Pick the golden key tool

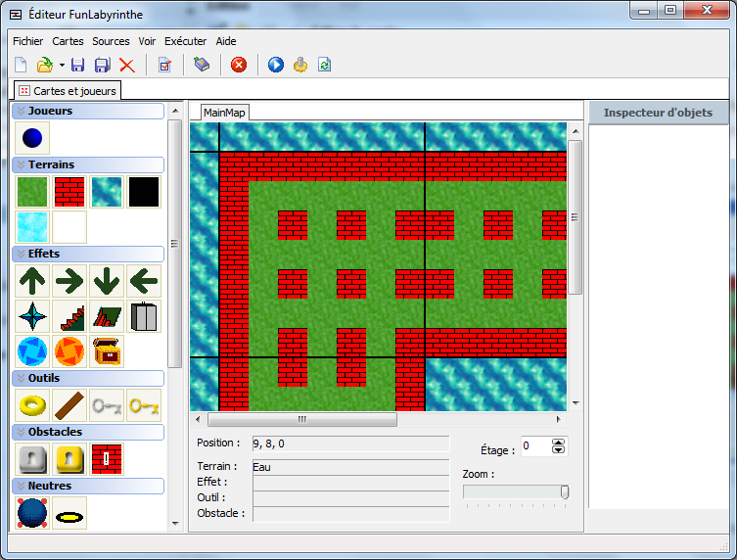click(144, 405)
